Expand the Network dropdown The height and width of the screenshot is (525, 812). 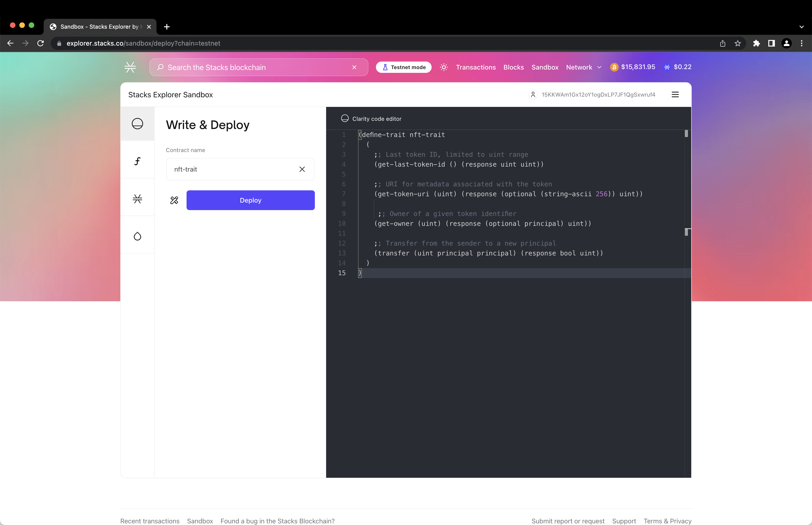(583, 67)
